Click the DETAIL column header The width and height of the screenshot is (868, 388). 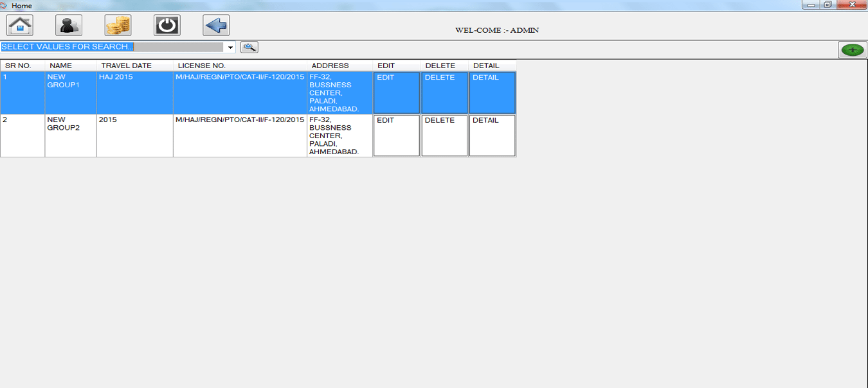click(493, 66)
